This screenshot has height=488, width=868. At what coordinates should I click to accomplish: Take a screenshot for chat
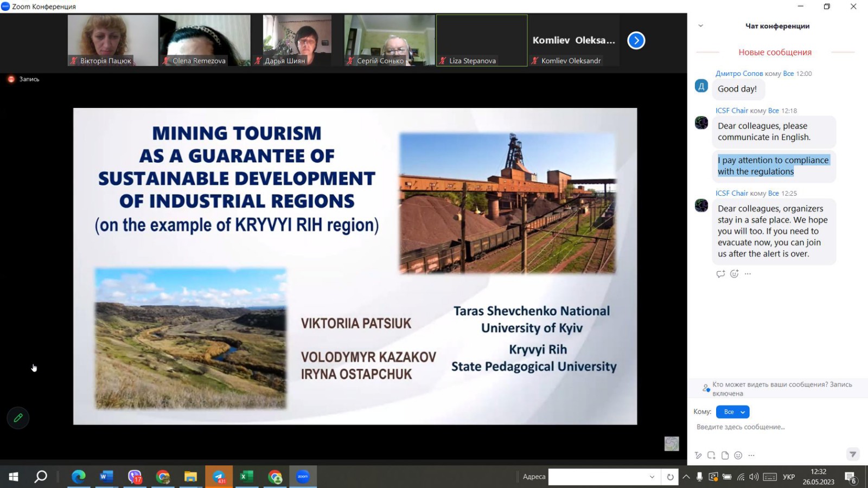point(711,455)
